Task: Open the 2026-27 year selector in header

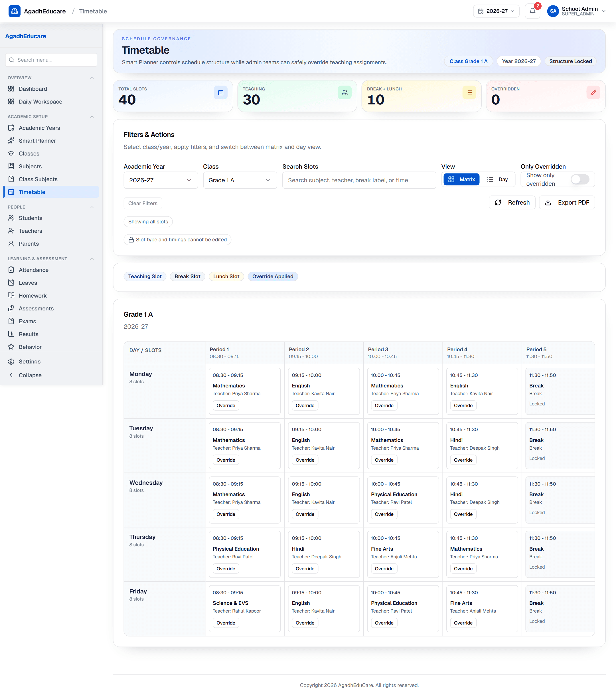Action: click(496, 11)
